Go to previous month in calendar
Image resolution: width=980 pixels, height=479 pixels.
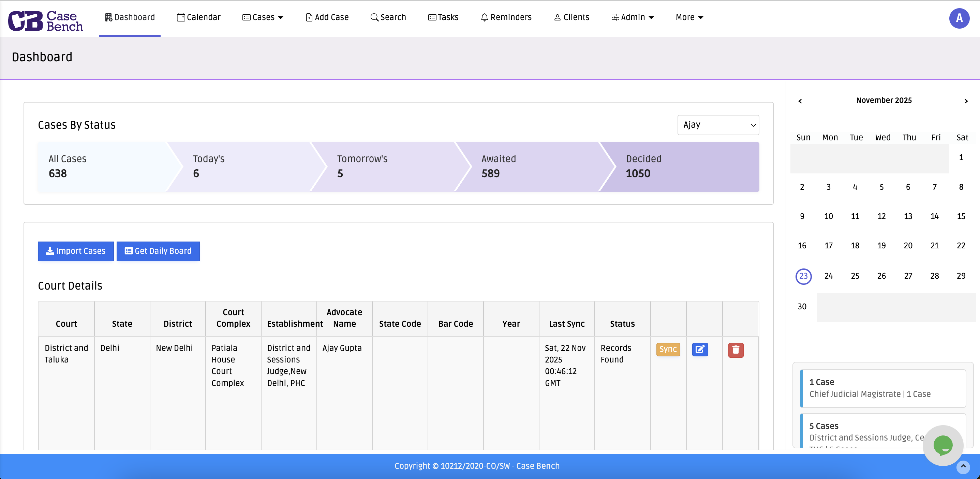800,101
